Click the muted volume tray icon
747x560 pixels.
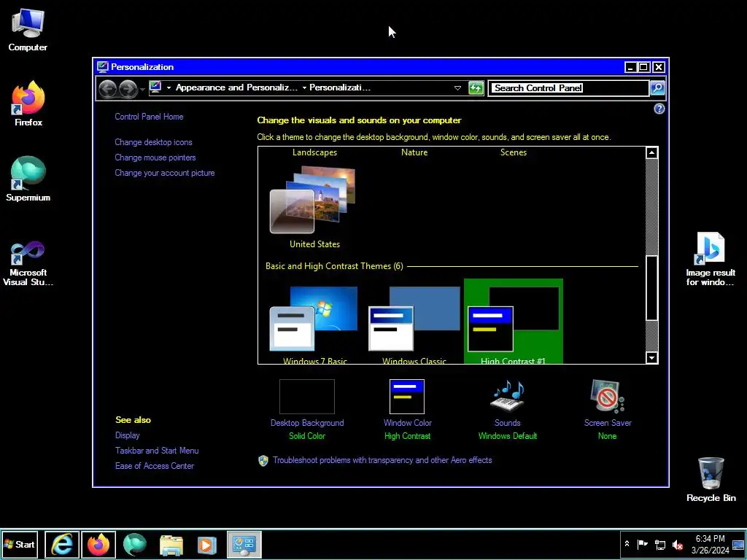coord(677,544)
